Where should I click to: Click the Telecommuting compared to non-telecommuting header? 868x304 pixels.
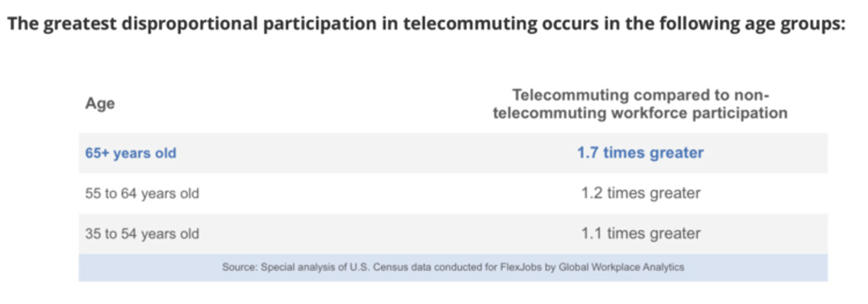640,104
